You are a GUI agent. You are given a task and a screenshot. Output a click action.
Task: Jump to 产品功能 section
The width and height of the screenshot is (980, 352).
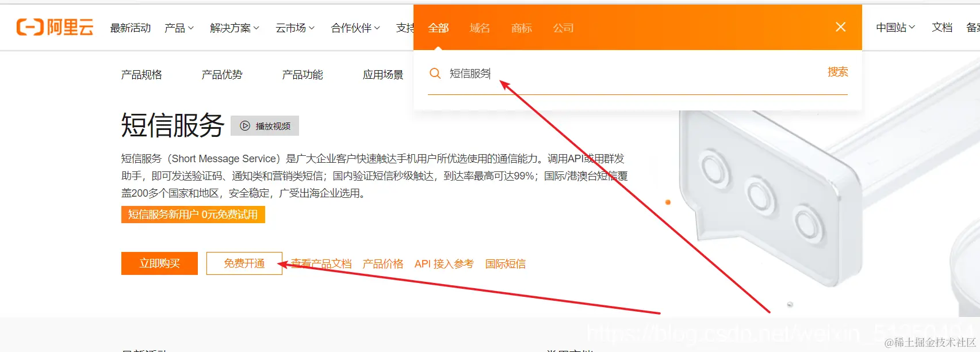(303, 75)
